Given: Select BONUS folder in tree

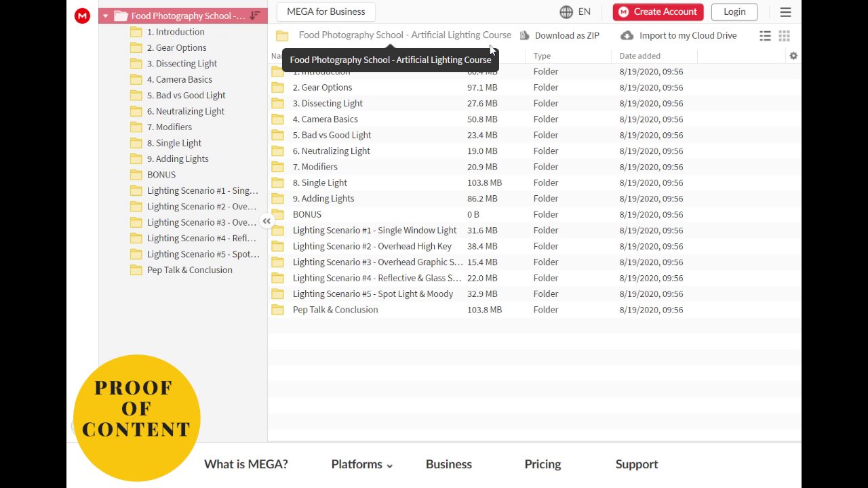Looking at the screenshot, I should point(161,175).
